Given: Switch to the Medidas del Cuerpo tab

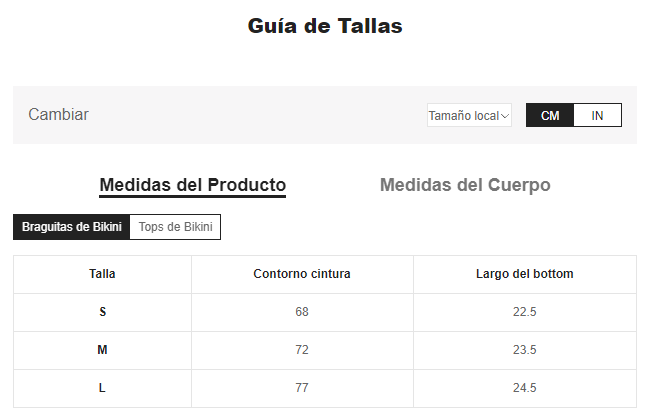Looking at the screenshot, I should (x=465, y=185).
